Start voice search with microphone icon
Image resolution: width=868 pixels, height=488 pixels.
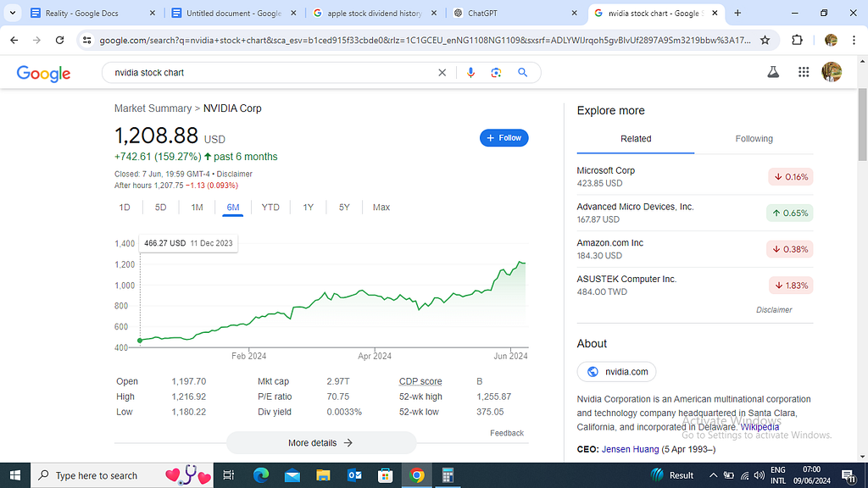(x=470, y=73)
